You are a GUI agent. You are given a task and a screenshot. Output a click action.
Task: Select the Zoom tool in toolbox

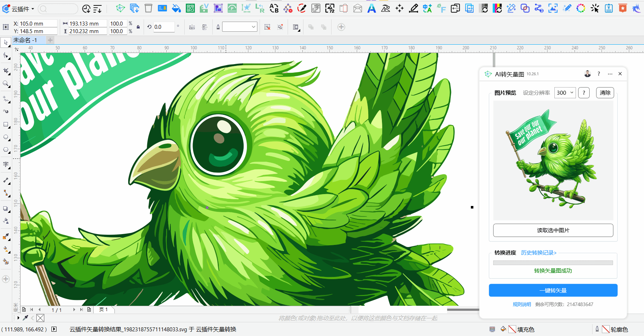tap(6, 84)
